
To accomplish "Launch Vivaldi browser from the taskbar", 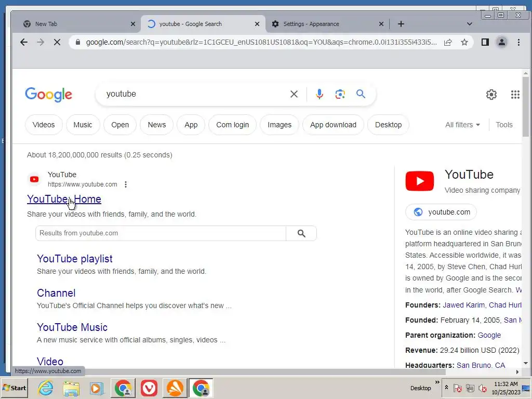I will click(x=149, y=388).
